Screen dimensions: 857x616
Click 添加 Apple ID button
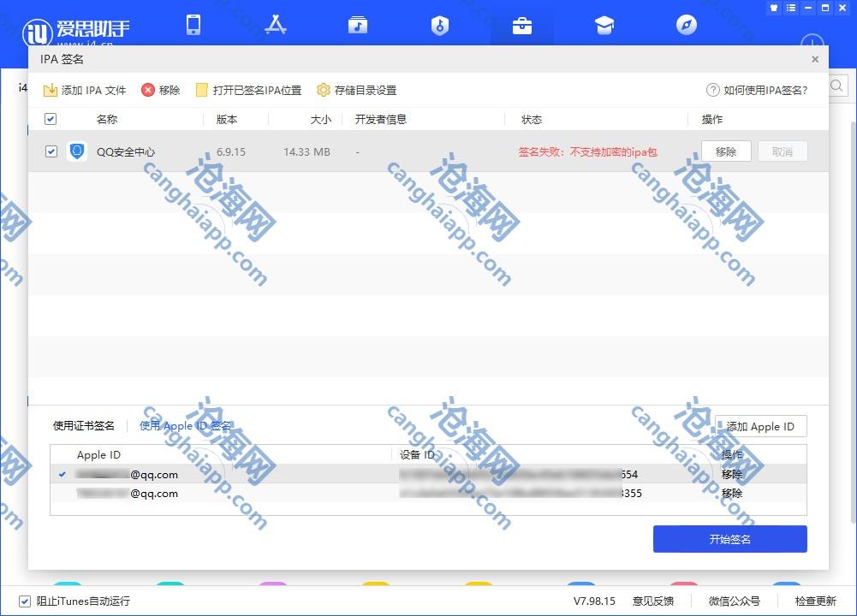(x=760, y=426)
